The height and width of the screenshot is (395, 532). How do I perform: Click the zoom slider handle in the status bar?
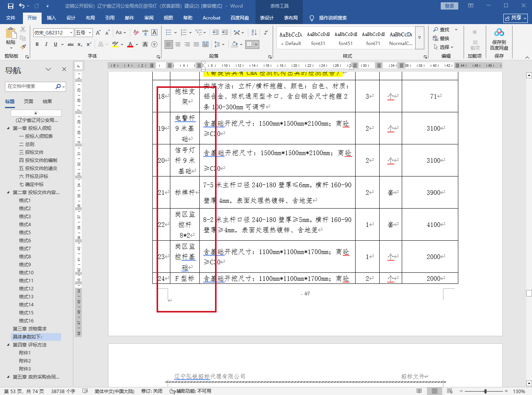point(485,391)
